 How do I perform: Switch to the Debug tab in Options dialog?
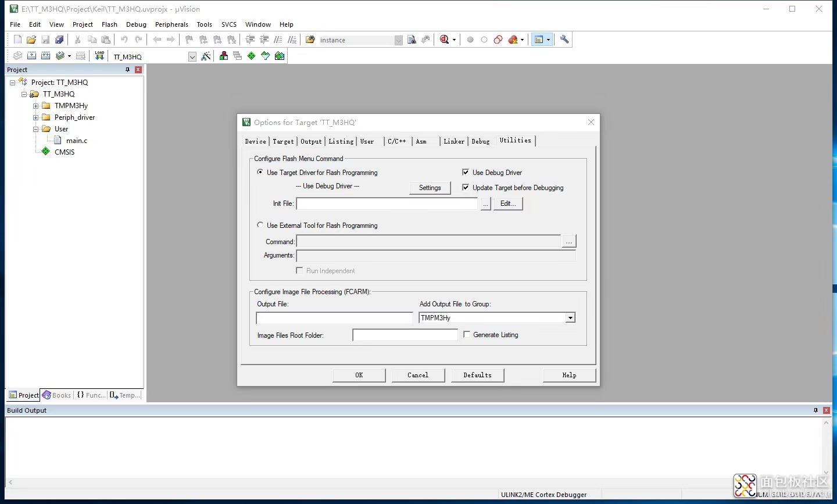[x=481, y=141]
